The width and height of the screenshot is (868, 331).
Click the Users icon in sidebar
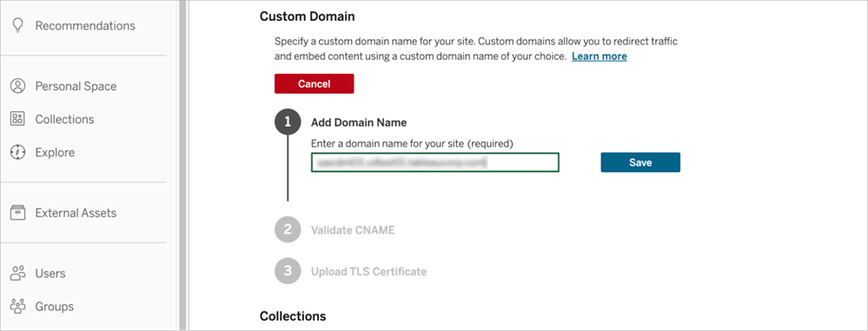18,273
